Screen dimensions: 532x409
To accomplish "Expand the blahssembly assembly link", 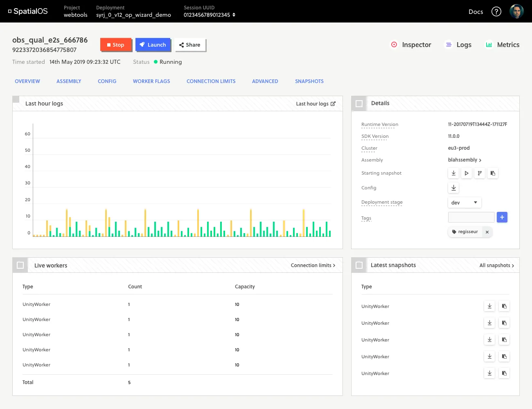I will pos(464,160).
